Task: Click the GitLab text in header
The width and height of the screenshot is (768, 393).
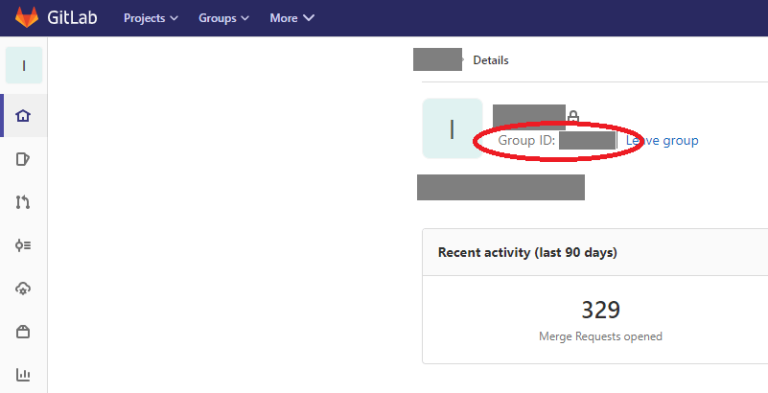Action: [x=72, y=18]
